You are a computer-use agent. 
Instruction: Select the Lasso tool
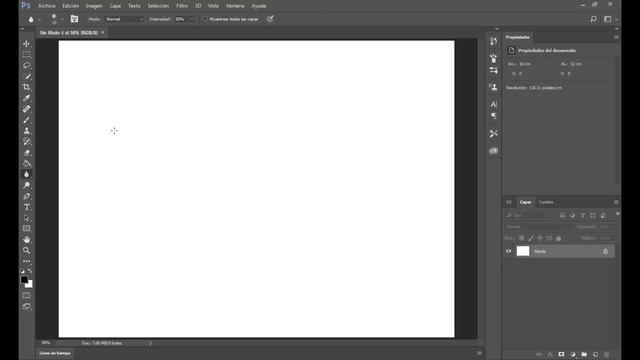27,65
